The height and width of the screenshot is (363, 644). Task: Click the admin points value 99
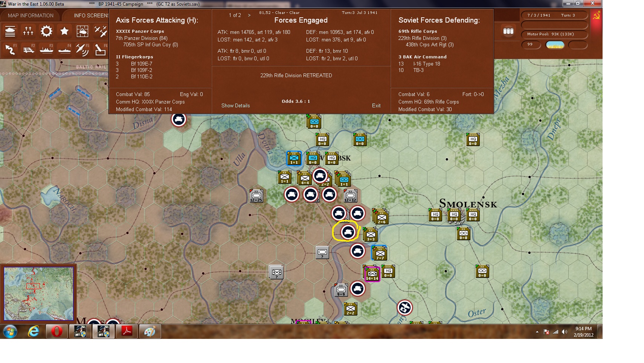coord(531,44)
